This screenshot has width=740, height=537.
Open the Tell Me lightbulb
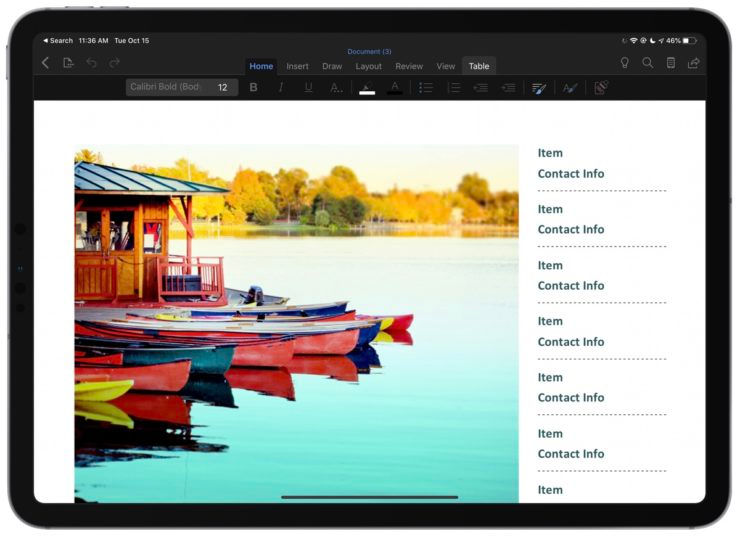coord(625,63)
